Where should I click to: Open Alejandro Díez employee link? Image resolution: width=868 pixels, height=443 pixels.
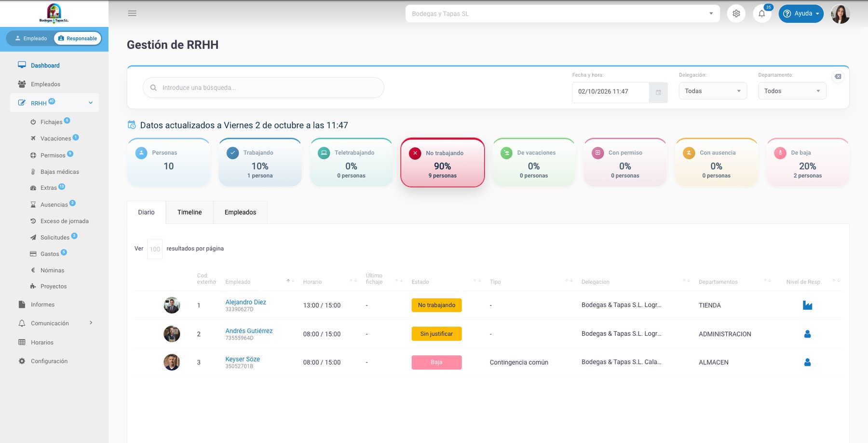click(245, 302)
